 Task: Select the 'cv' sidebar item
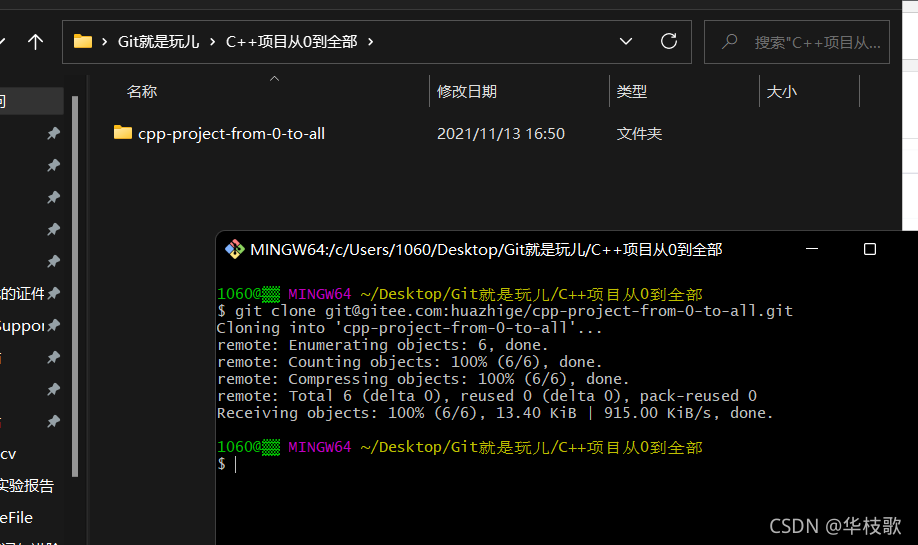pos(8,454)
